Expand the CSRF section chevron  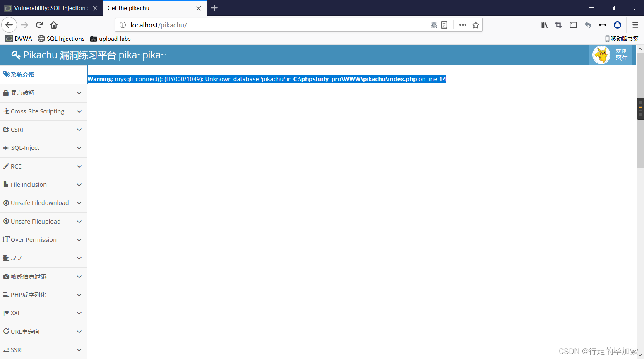point(79,130)
